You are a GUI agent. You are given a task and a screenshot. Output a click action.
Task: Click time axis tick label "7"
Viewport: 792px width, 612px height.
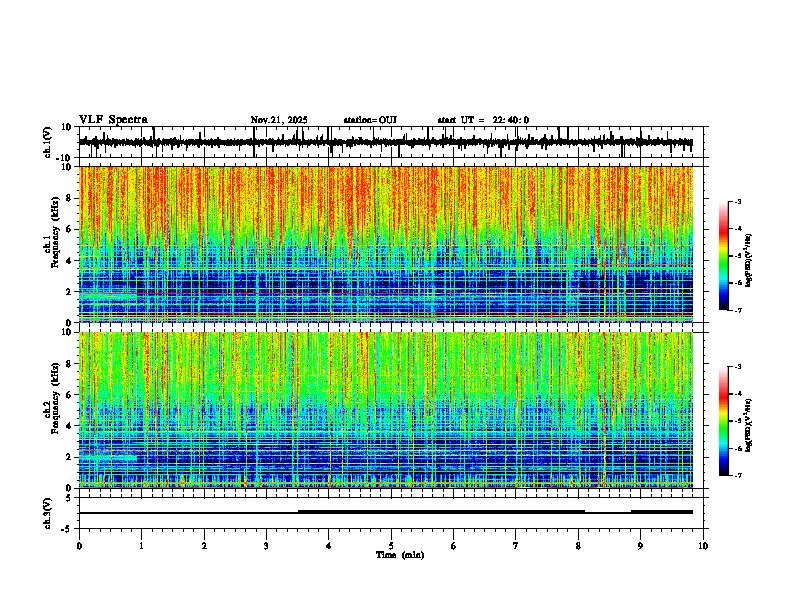pyautogui.click(x=516, y=546)
